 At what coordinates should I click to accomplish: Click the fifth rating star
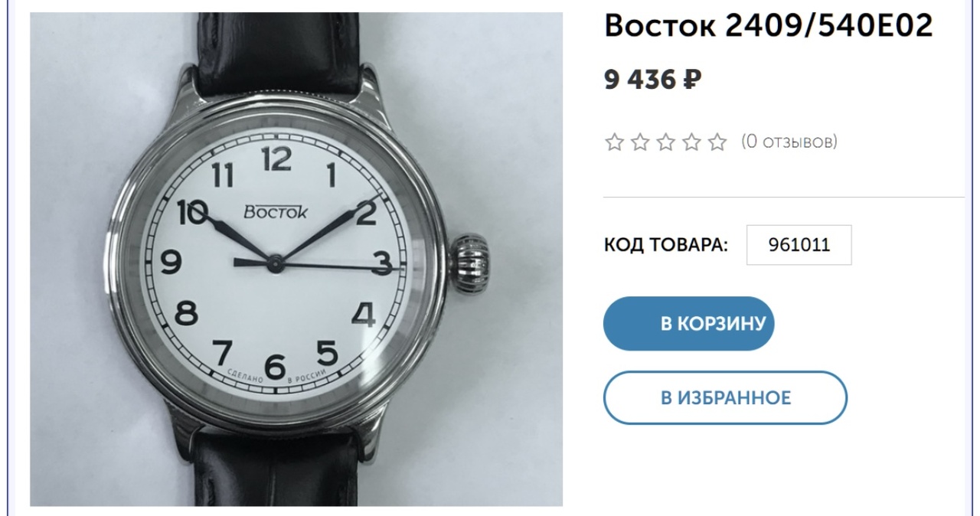[x=717, y=142]
